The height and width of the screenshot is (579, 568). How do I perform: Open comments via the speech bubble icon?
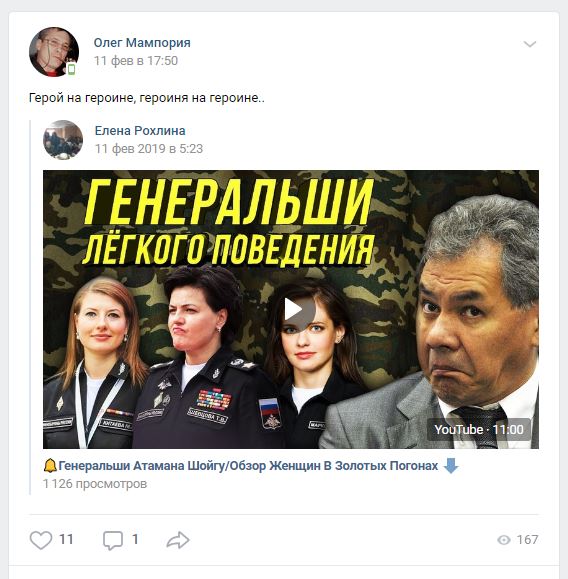[113, 541]
